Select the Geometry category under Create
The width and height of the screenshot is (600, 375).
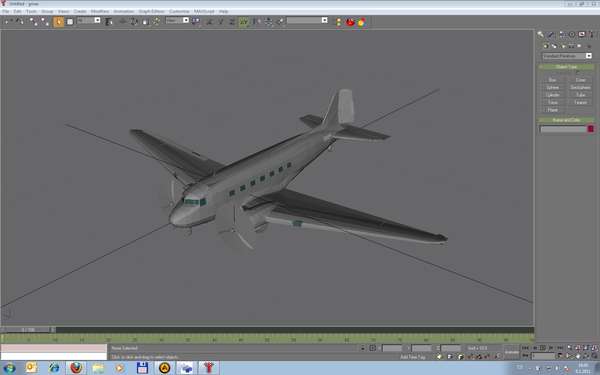546,46
